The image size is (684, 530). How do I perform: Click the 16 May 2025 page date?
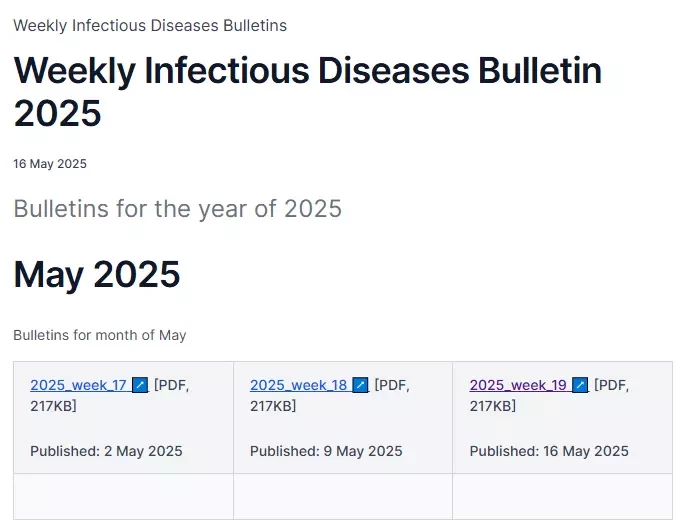50,164
